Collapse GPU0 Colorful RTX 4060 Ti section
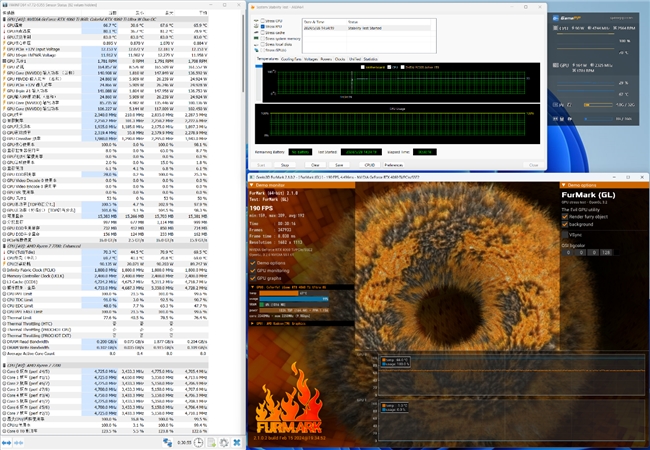 click(251, 287)
